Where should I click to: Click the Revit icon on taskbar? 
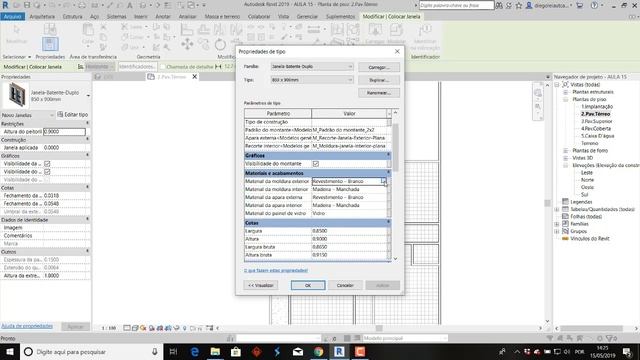[339, 351]
